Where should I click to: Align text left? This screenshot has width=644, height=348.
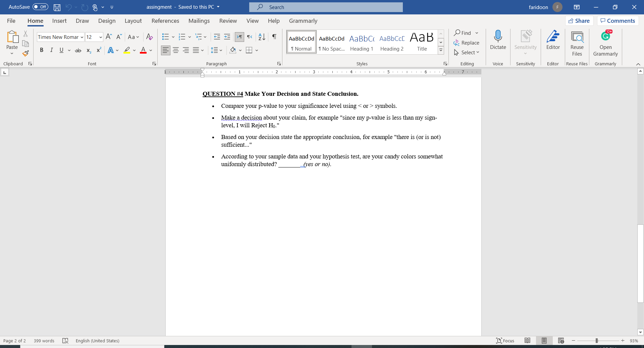tap(165, 50)
